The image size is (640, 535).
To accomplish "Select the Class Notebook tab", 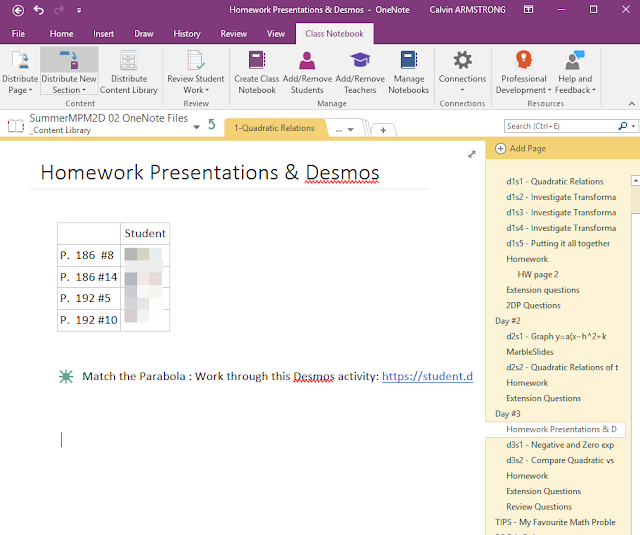I will click(x=334, y=34).
